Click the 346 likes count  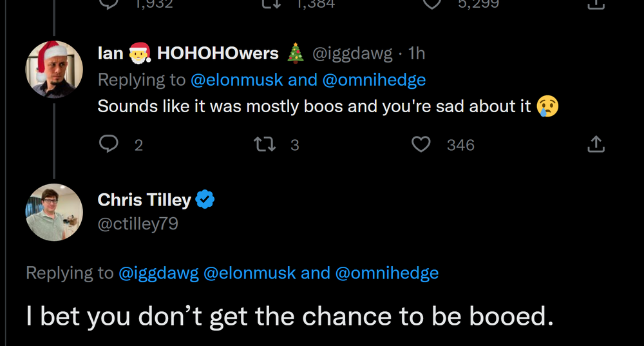[460, 145]
